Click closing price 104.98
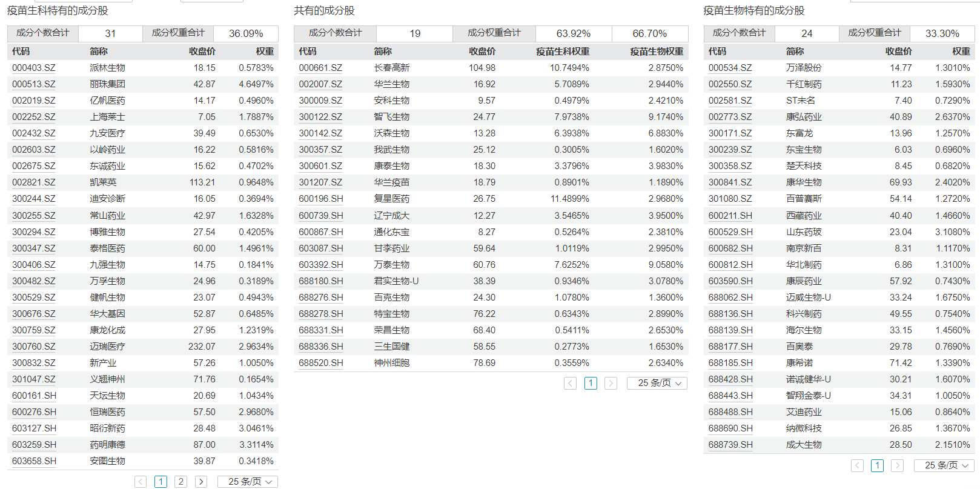Screen dimensions: 980x489 click(x=482, y=68)
